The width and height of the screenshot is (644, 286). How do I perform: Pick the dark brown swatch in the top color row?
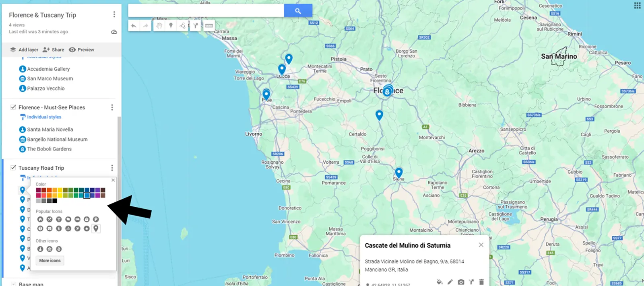pos(103,190)
